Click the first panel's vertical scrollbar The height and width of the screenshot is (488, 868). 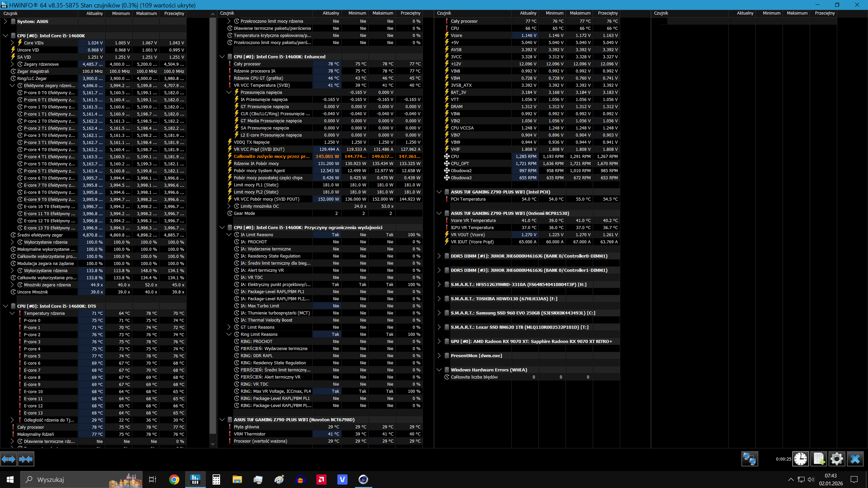point(213,224)
